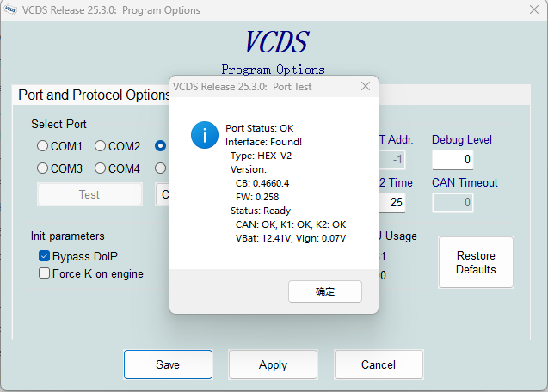Click the Apply button
The image size is (548, 392).
click(x=273, y=364)
